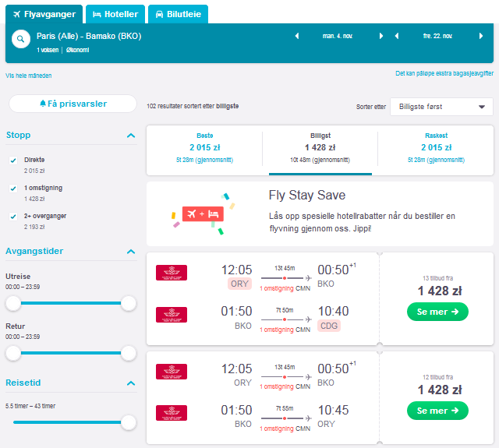499x448 pixels.
Task: Click the search magnifier icon
Action: 21,39
